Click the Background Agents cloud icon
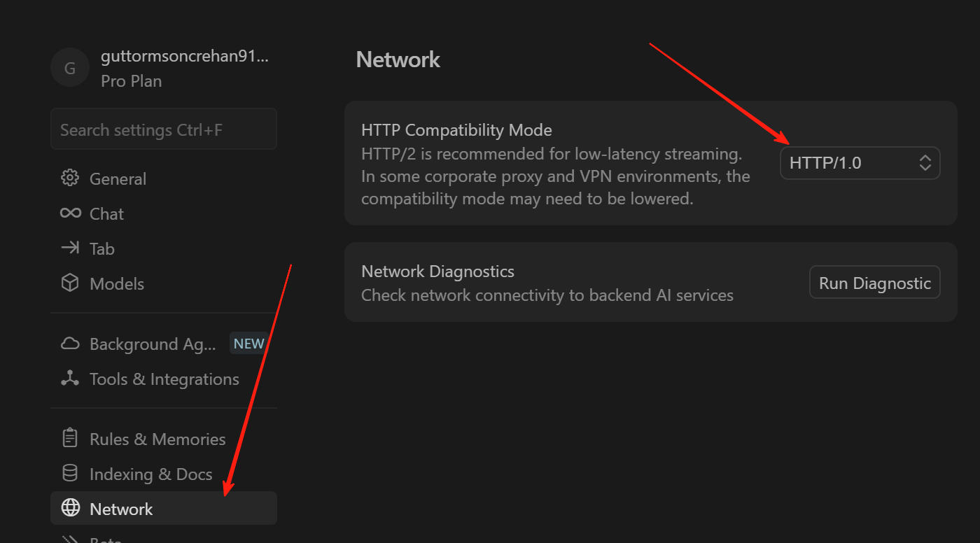Image resolution: width=980 pixels, height=543 pixels. (x=70, y=344)
